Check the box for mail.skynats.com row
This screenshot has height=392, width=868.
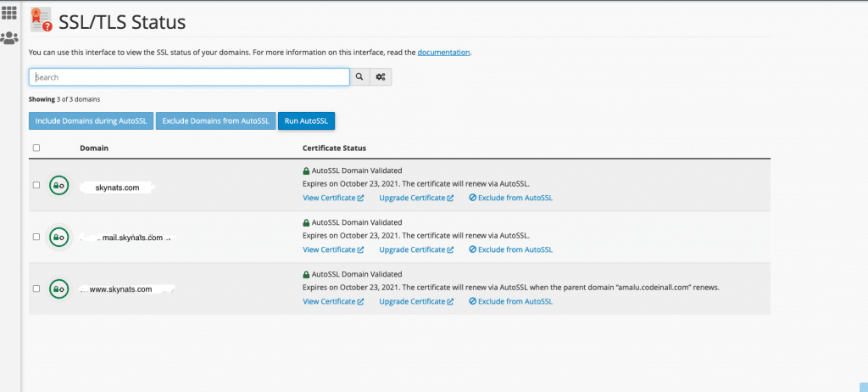click(36, 237)
